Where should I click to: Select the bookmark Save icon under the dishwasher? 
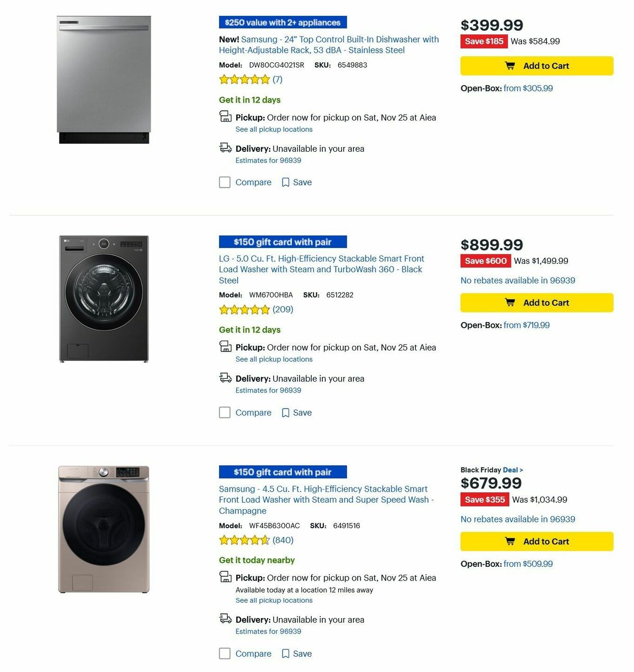click(285, 182)
